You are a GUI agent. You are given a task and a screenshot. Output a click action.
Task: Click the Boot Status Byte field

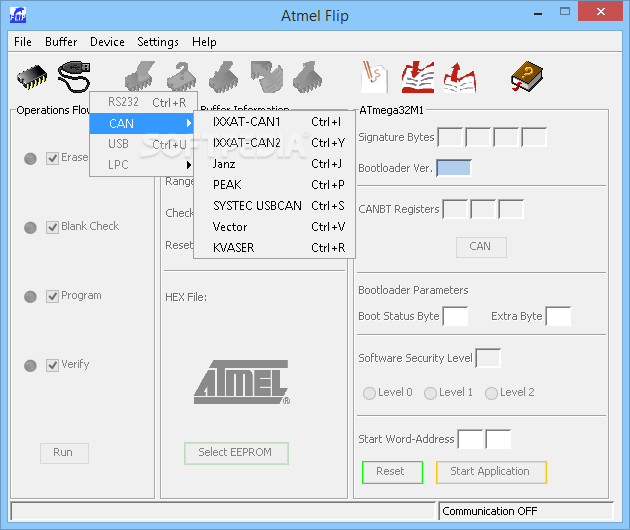[455, 316]
